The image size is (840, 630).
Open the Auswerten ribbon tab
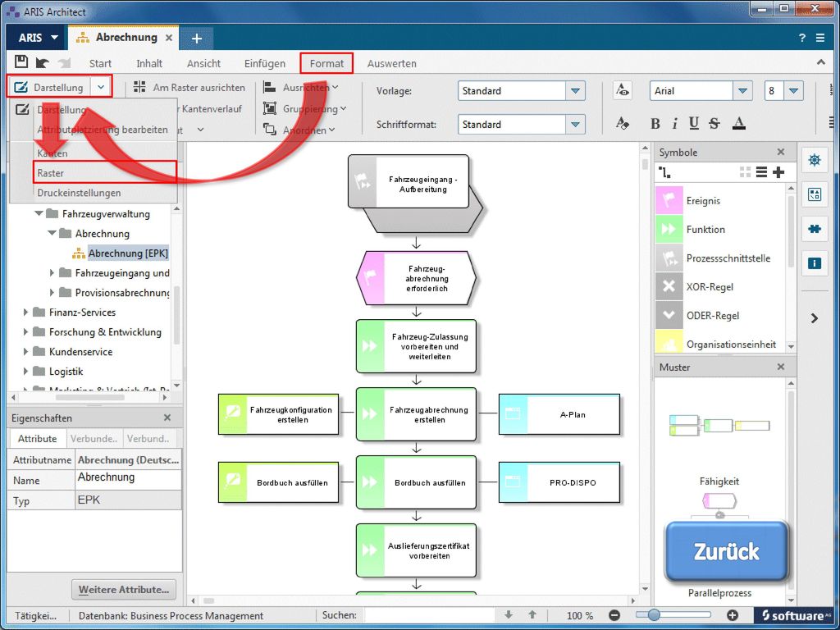[391, 63]
